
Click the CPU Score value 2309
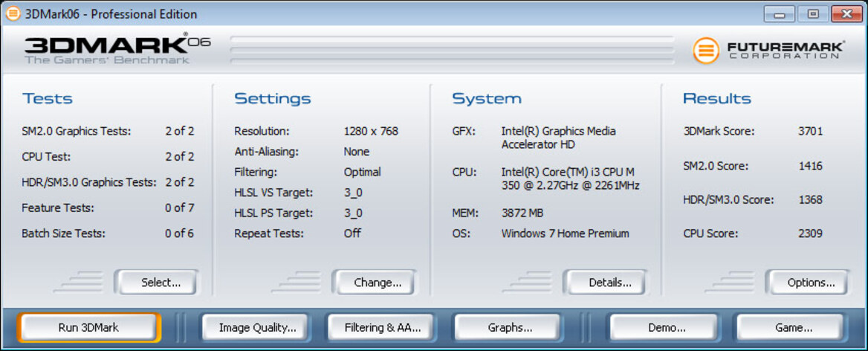[x=811, y=234]
